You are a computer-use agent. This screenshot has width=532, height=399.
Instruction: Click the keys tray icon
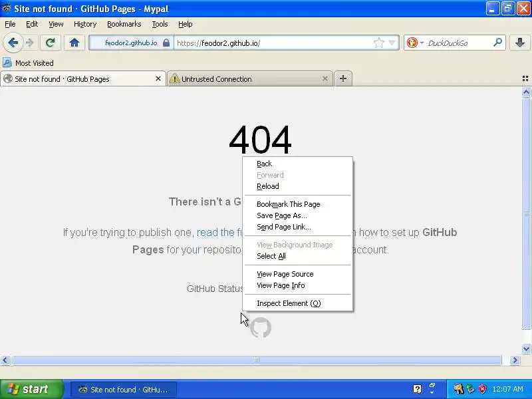pyautogui.click(x=459, y=389)
